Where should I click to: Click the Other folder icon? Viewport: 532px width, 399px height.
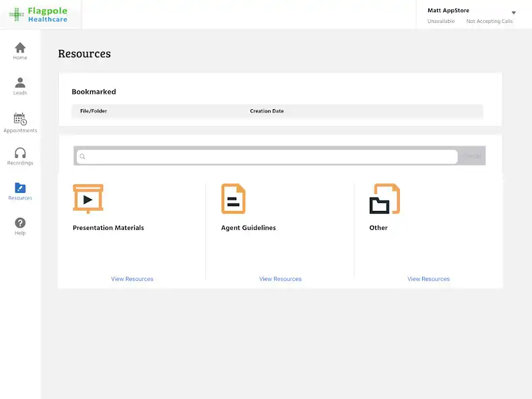(385, 199)
